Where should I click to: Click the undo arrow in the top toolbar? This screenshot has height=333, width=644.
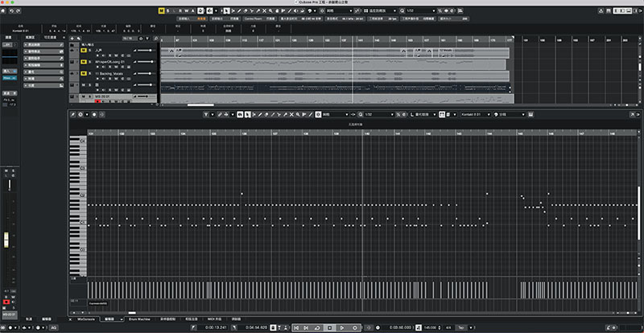point(11,10)
